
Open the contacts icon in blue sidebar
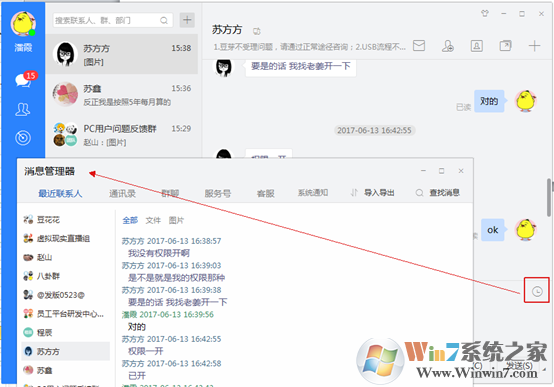coord(23,109)
